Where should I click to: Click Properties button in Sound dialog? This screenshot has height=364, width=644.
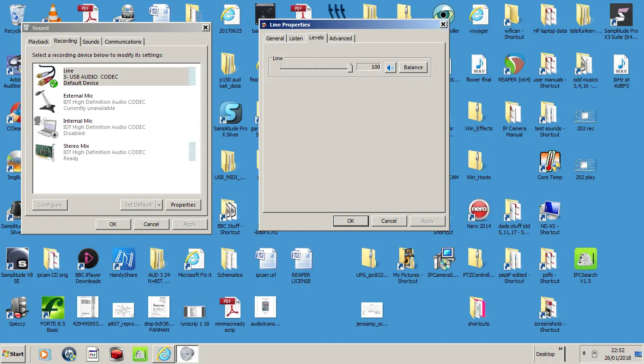pos(183,205)
